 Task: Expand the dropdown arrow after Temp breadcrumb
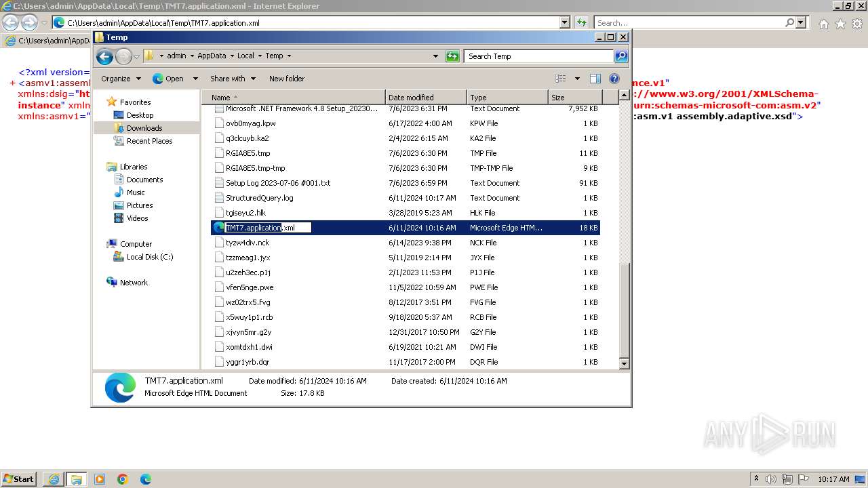[x=289, y=56]
